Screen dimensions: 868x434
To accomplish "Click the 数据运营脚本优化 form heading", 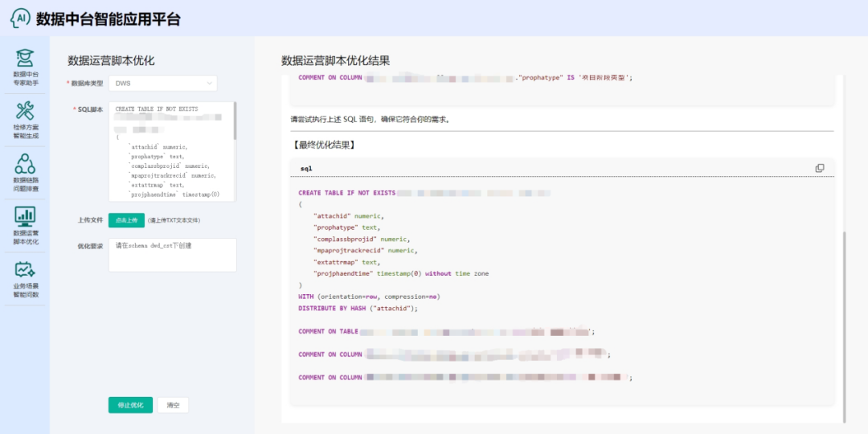I will coord(111,61).
